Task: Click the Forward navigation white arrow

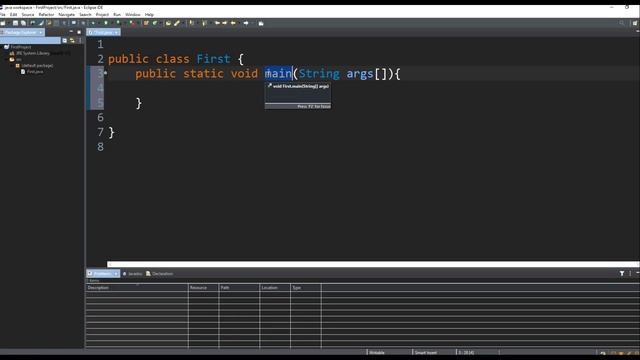Action: point(246,23)
